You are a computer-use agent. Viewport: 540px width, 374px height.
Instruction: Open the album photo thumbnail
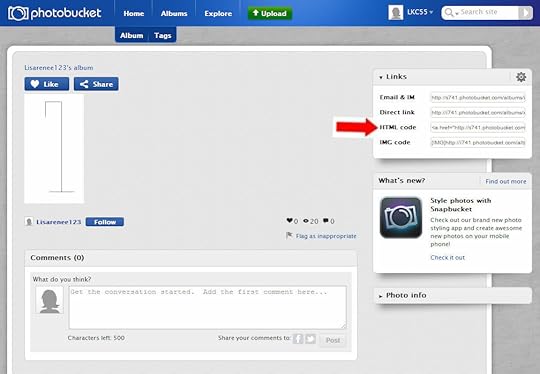(54, 149)
